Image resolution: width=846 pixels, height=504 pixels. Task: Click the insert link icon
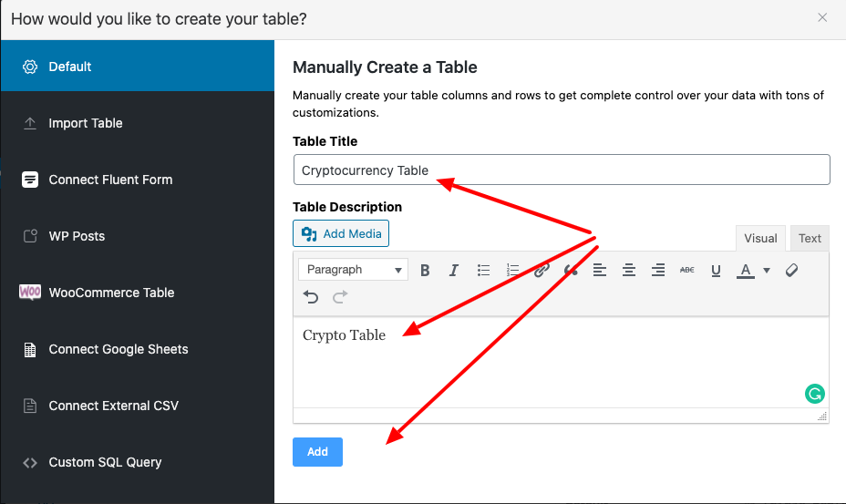(x=542, y=270)
